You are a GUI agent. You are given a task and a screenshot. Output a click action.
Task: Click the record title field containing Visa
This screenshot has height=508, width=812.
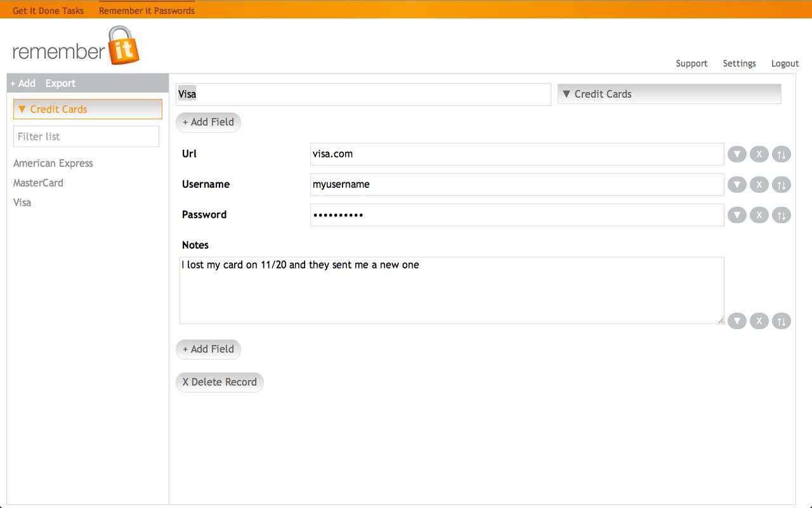(363, 94)
